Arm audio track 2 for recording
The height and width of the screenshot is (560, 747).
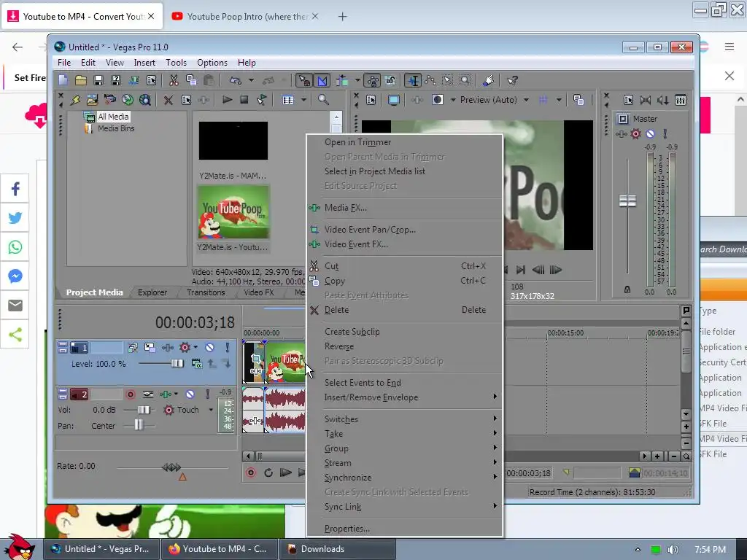tap(131, 394)
